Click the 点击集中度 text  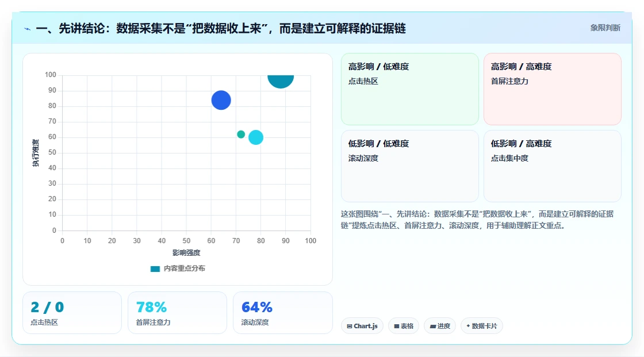(509, 158)
